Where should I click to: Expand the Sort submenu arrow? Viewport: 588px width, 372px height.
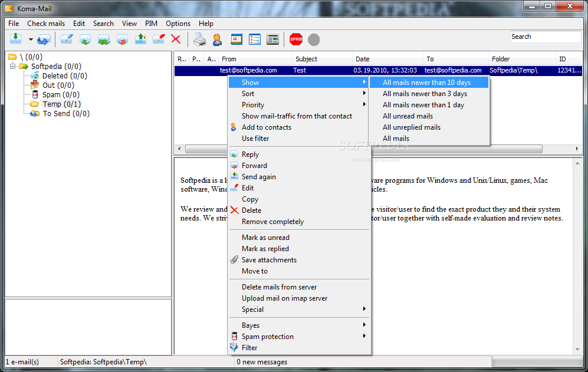coord(364,93)
